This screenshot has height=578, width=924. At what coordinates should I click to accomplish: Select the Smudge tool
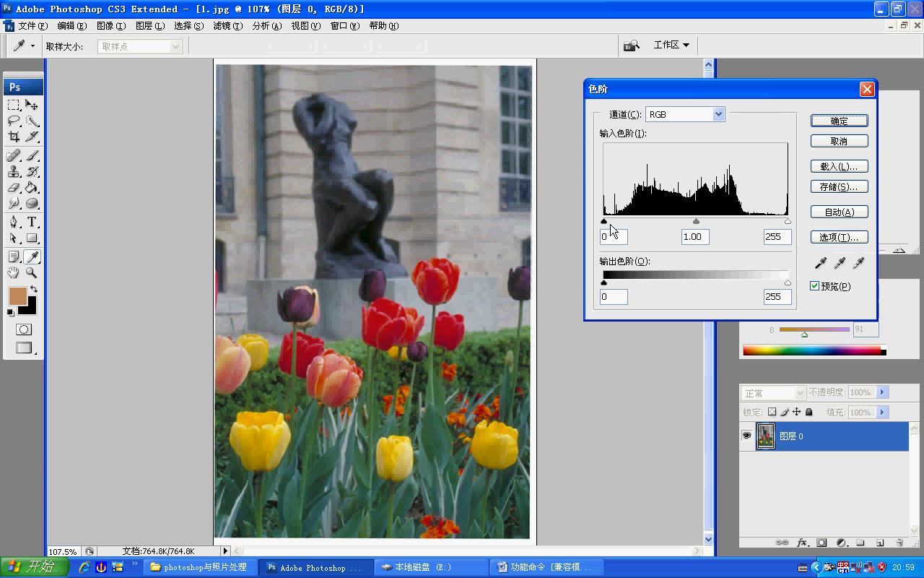[x=14, y=203]
